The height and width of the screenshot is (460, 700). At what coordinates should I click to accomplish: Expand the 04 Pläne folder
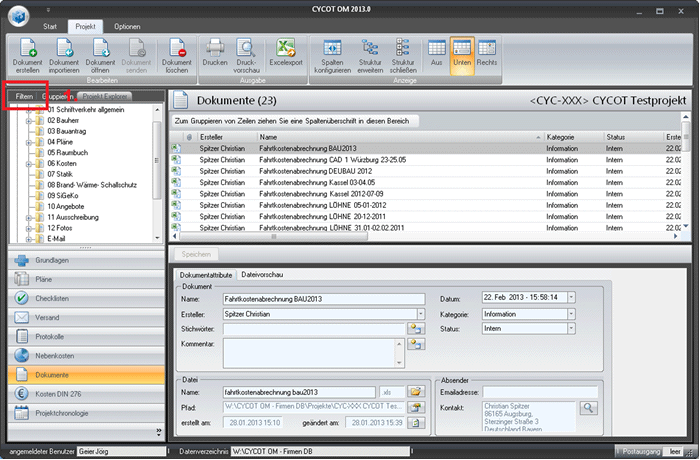coord(28,142)
